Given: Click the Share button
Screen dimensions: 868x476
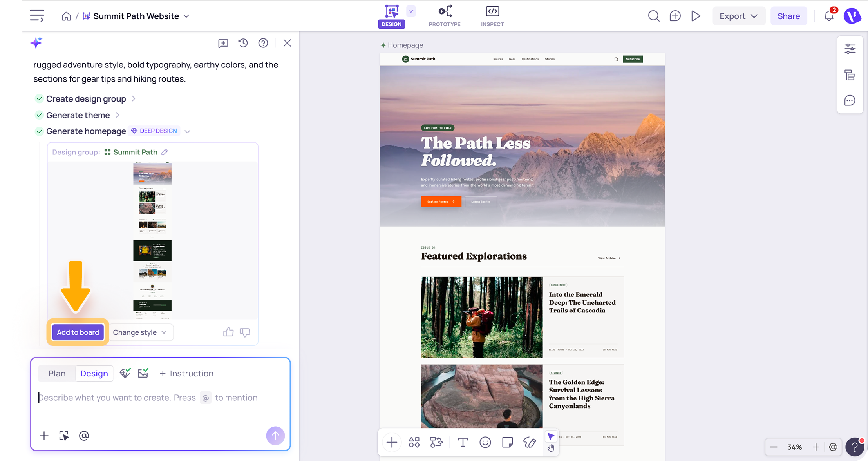Looking at the screenshot, I should 788,16.
